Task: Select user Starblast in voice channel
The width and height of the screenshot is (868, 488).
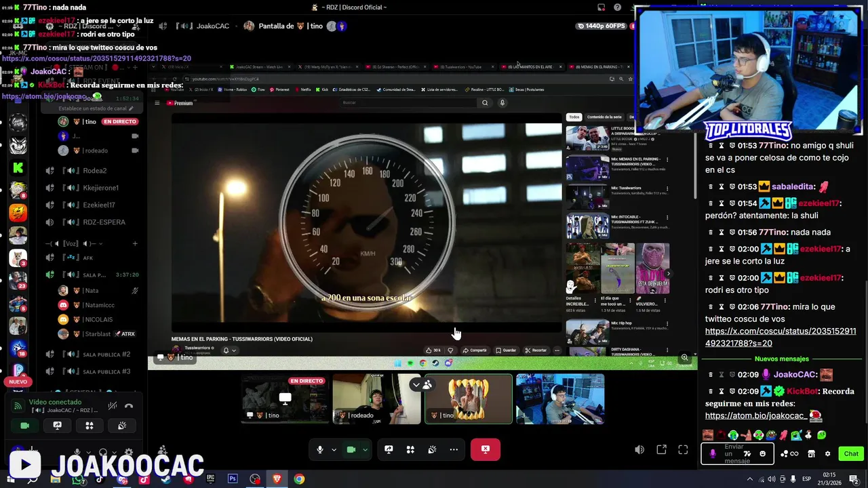Action: coord(98,334)
